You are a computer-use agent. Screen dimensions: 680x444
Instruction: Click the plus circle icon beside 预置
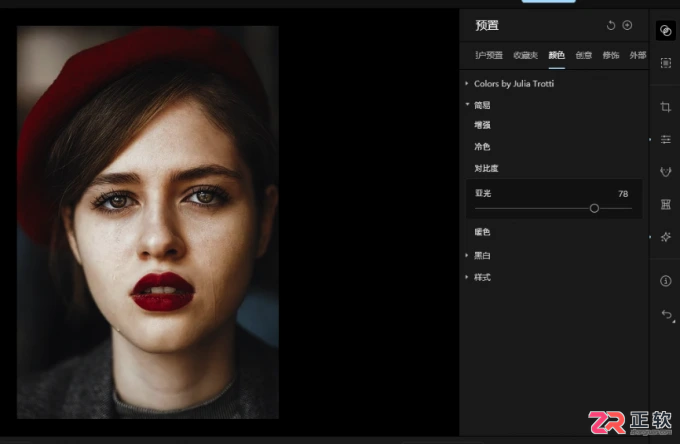[x=627, y=25]
